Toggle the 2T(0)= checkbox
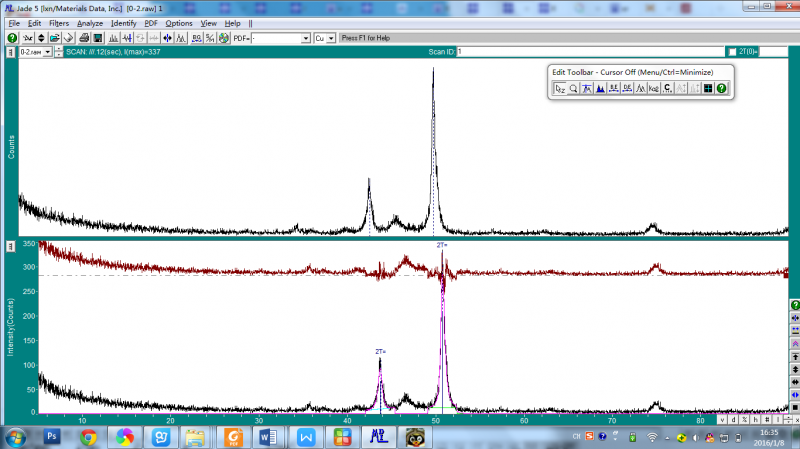800x449 pixels. (x=733, y=51)
